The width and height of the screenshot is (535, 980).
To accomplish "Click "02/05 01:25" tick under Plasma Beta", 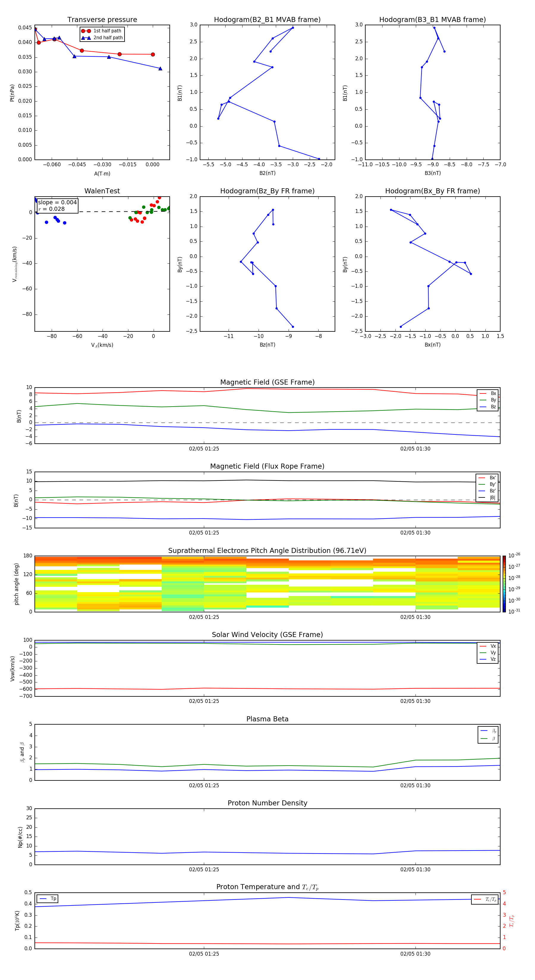I will [x=204, y=785].
